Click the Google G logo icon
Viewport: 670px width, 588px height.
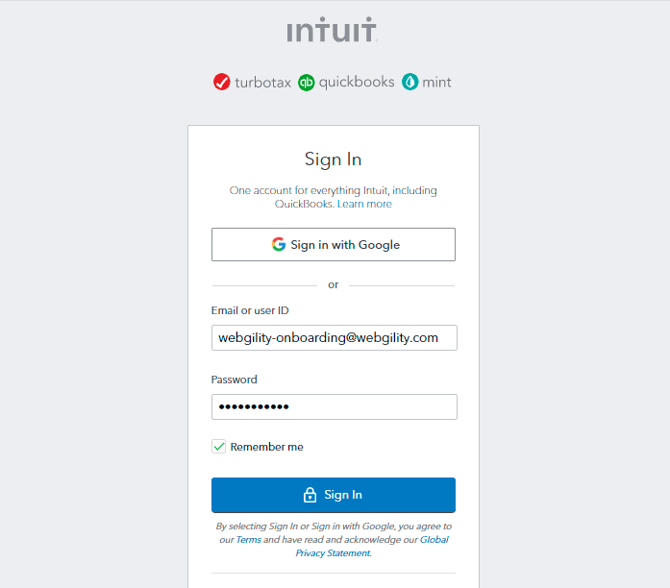tap(278, 245)
